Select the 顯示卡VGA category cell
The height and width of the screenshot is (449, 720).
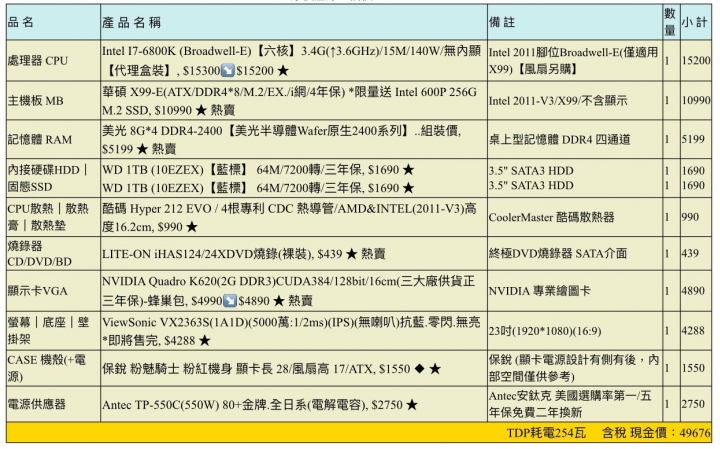pos(53,291)
